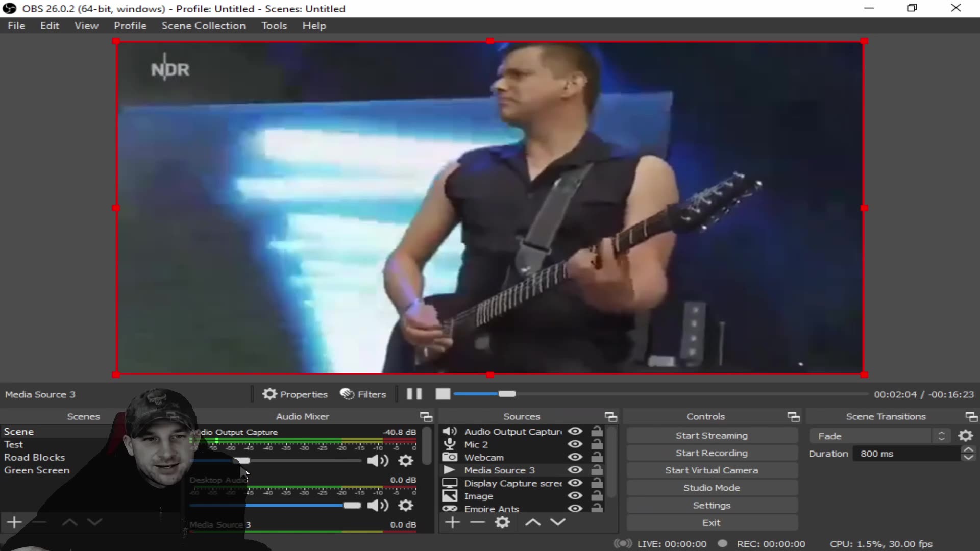Open the Fade transition dropdown

tap(941, 435)
